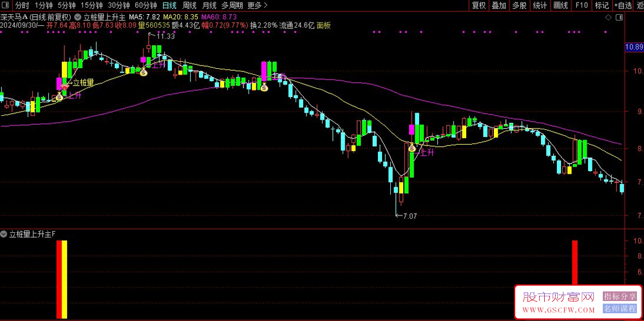Click the red signal bar beside the yellow bar
Viewport: 644px width, 321px height.
(59, 279)
